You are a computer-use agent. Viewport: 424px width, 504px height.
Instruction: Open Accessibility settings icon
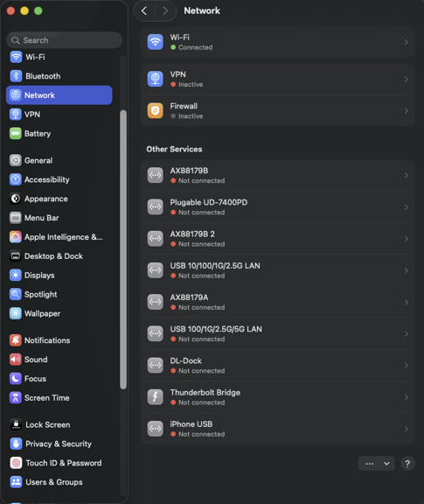(16, 179)
